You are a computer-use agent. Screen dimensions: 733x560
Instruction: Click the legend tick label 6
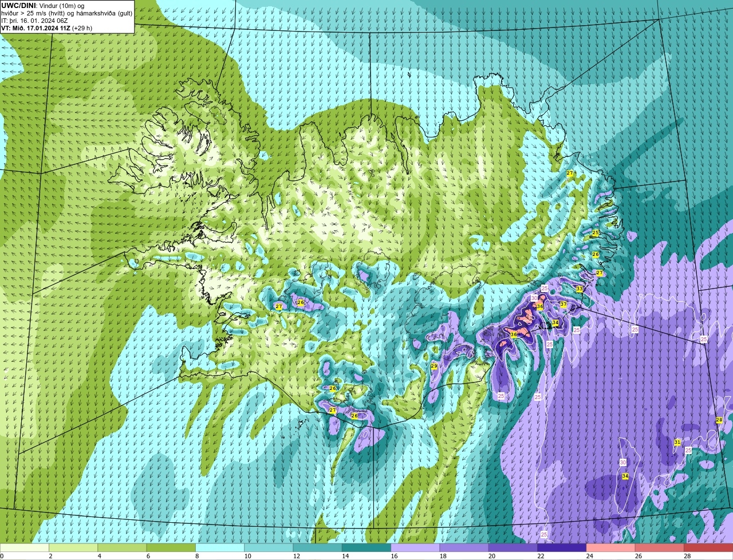click(x=148, y=556)
